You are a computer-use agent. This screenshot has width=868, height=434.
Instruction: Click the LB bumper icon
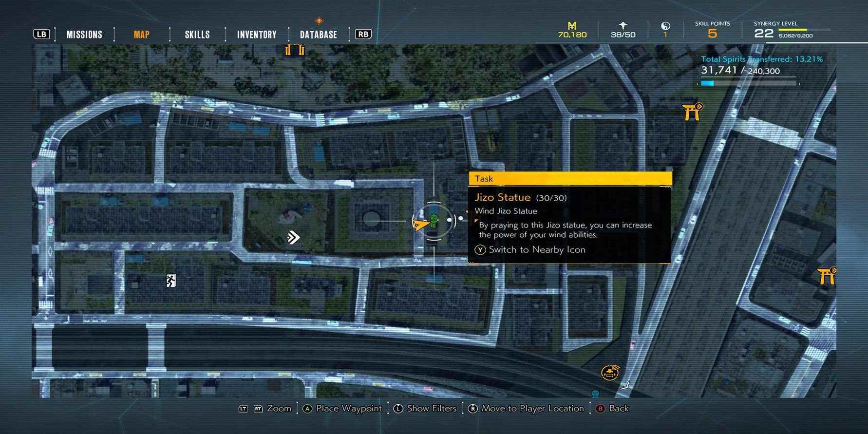coord(41,34)
